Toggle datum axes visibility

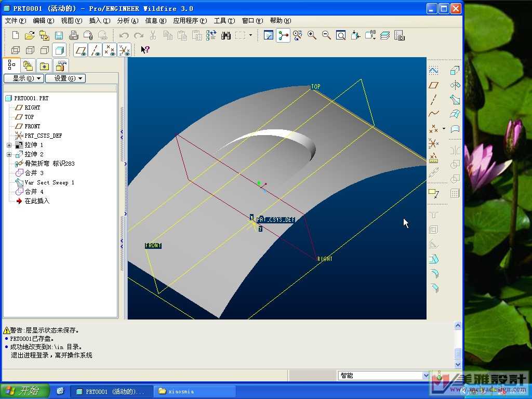pyautogui.click(x=96, y=50)
